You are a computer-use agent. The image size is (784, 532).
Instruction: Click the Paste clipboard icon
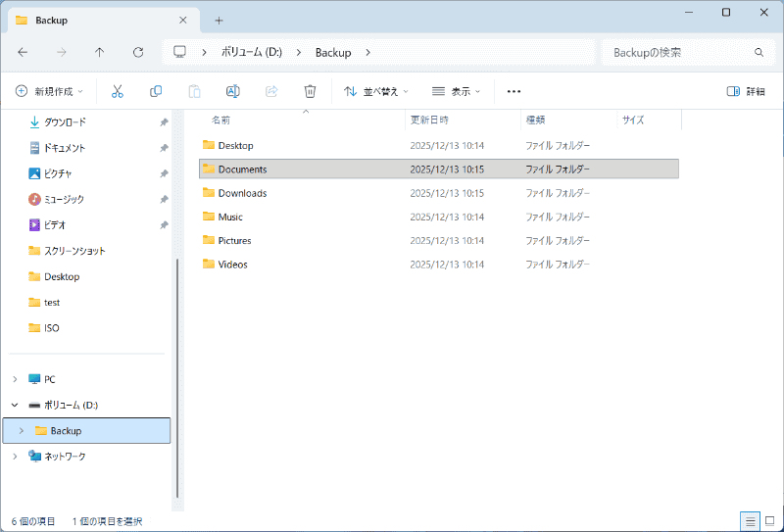tap(194, 91)
